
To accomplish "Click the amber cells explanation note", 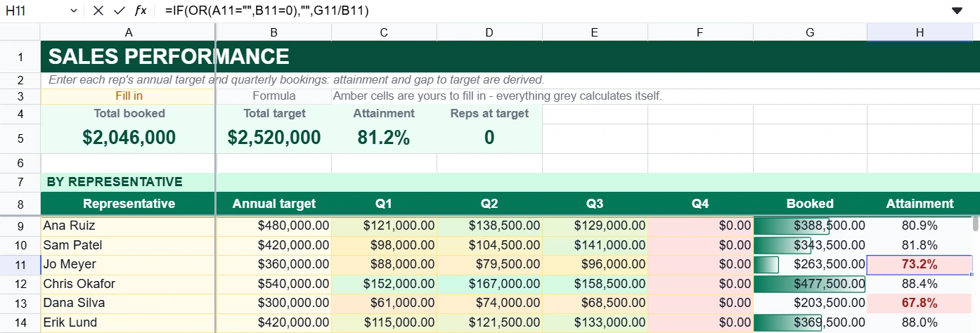I will pyautogui.click(x=498, y=96).
